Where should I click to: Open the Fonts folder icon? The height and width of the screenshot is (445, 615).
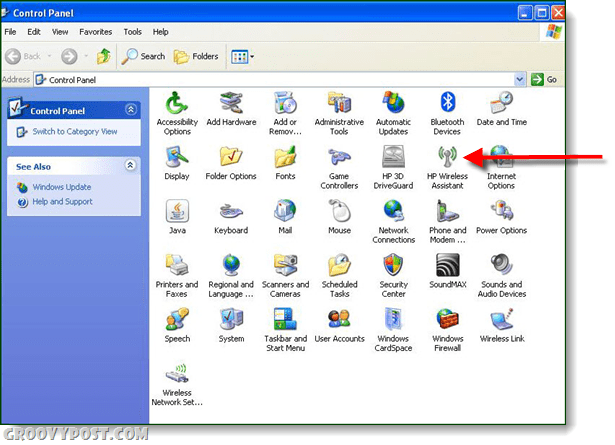(285, 157)
